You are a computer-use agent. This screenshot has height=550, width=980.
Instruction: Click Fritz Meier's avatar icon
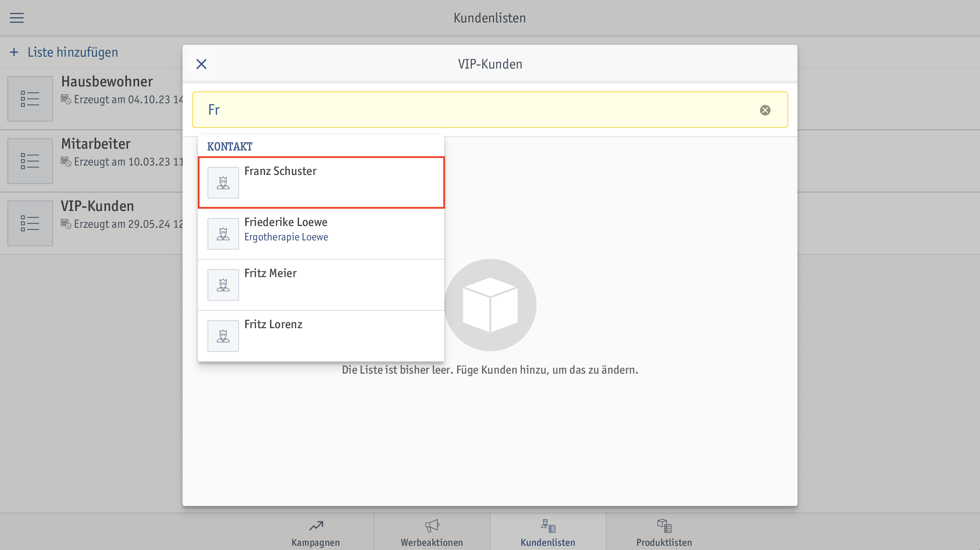223,285
